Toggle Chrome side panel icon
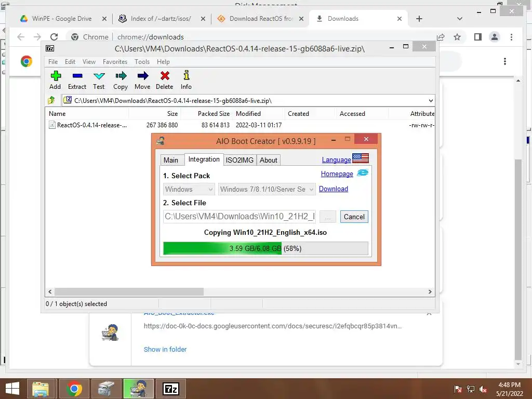Screen dimensions: 532x399 (478, 37)
